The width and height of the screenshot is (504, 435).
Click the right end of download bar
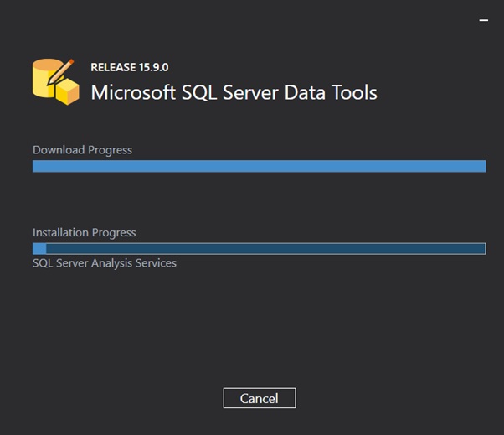pos(481,166)
